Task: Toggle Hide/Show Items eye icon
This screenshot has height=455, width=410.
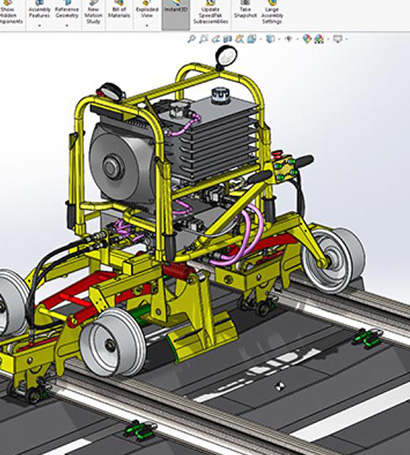Action: pos(289,39)
